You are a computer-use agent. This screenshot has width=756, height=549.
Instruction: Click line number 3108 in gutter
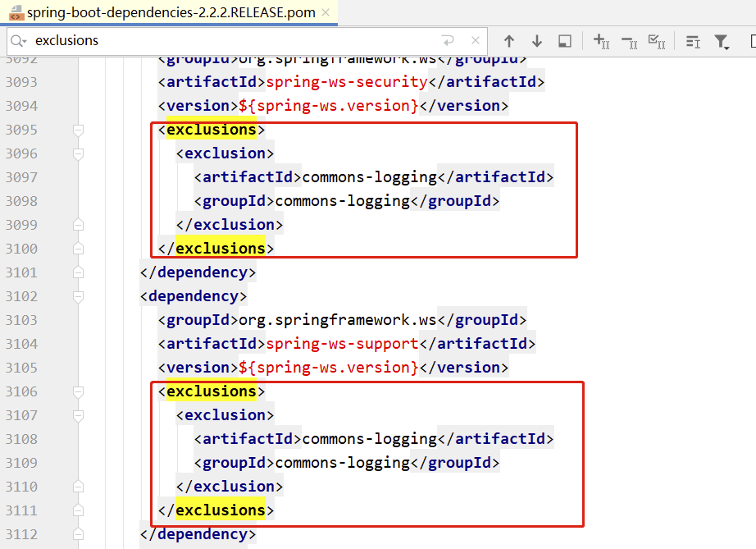coord(21,440)
